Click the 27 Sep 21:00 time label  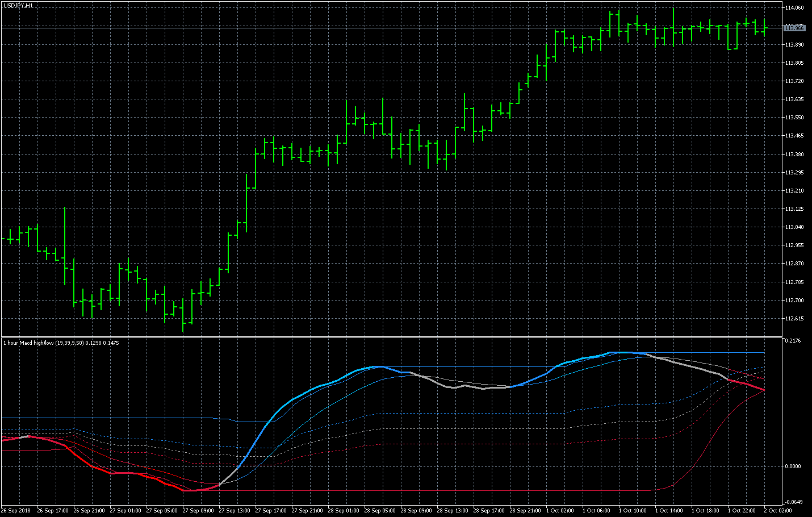tap(307, 511)
